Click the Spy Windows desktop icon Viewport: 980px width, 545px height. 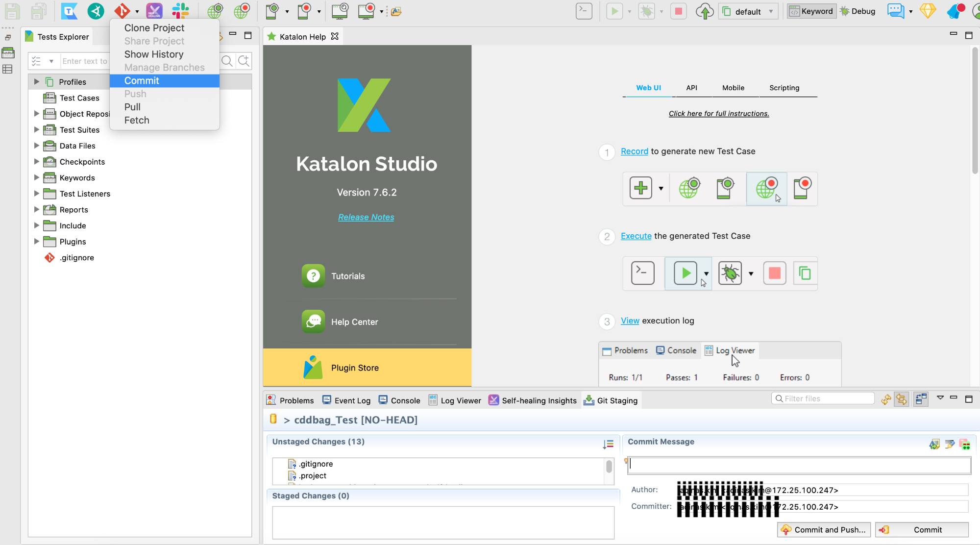point(340,11)
